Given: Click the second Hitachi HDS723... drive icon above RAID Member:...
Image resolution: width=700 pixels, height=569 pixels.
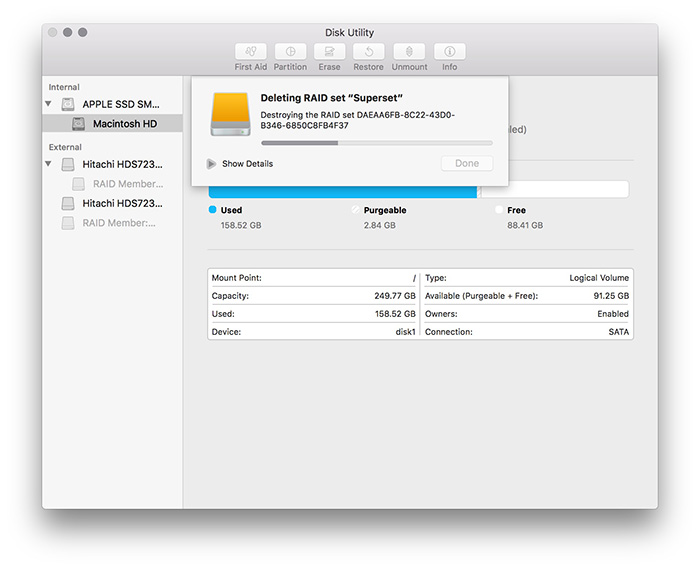Looking at the screenshot, I should pos(68,204).
